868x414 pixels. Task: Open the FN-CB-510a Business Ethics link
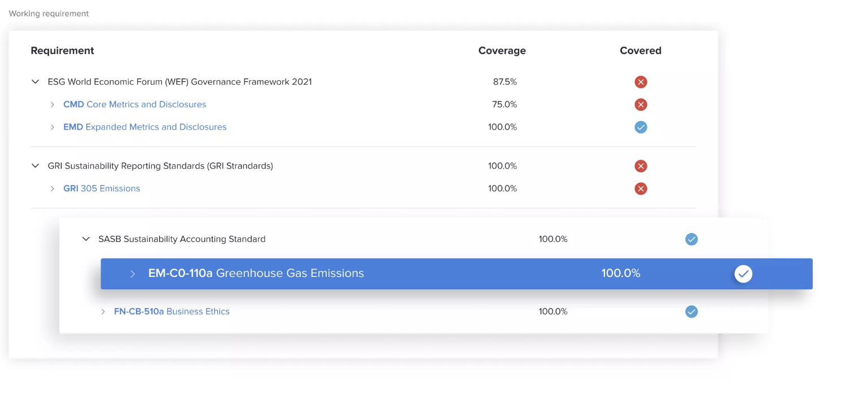pos(172,311)
